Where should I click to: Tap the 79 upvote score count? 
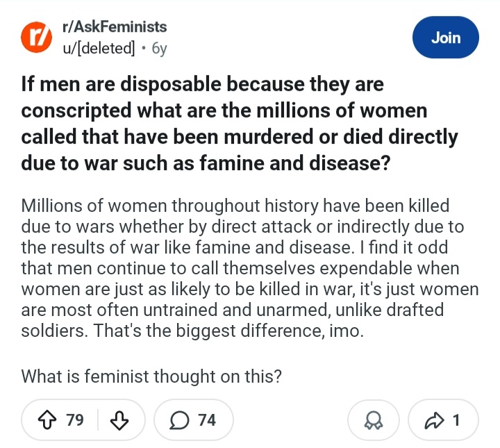tap(74, 420)
